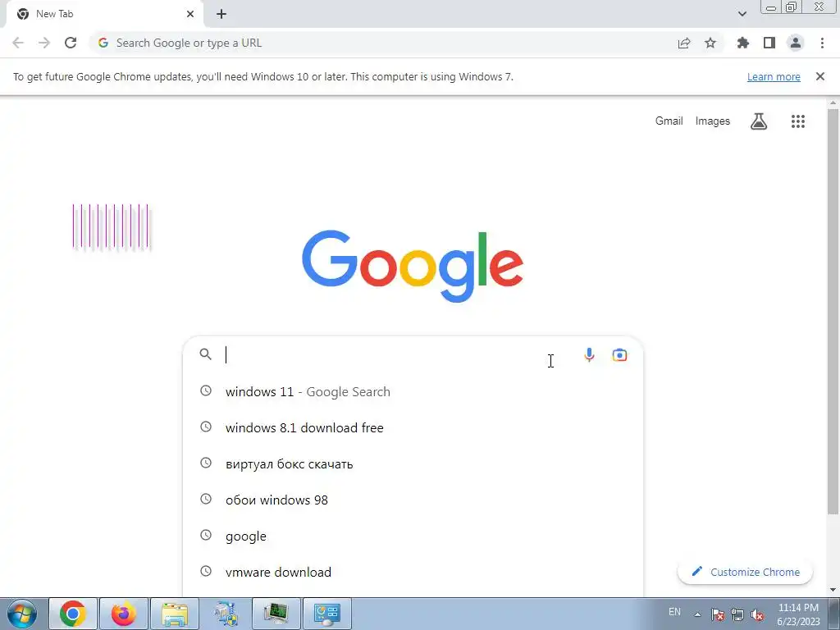Open the Images link
This screenshot has width=840, height=630.
[713, 121]
